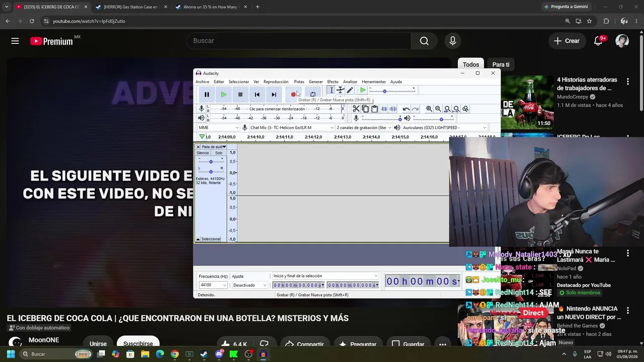Adjust the recording volume slider

coord(381,118)
